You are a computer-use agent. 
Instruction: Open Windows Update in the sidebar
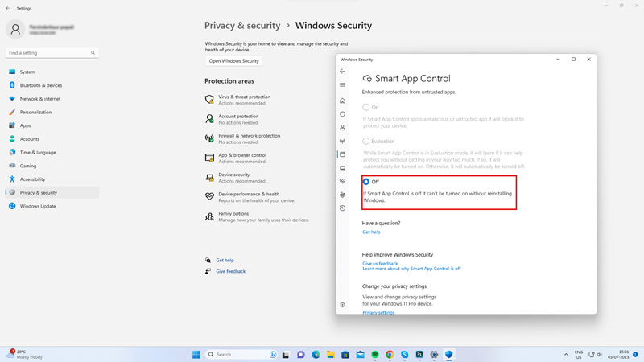(x=52, y=206)
